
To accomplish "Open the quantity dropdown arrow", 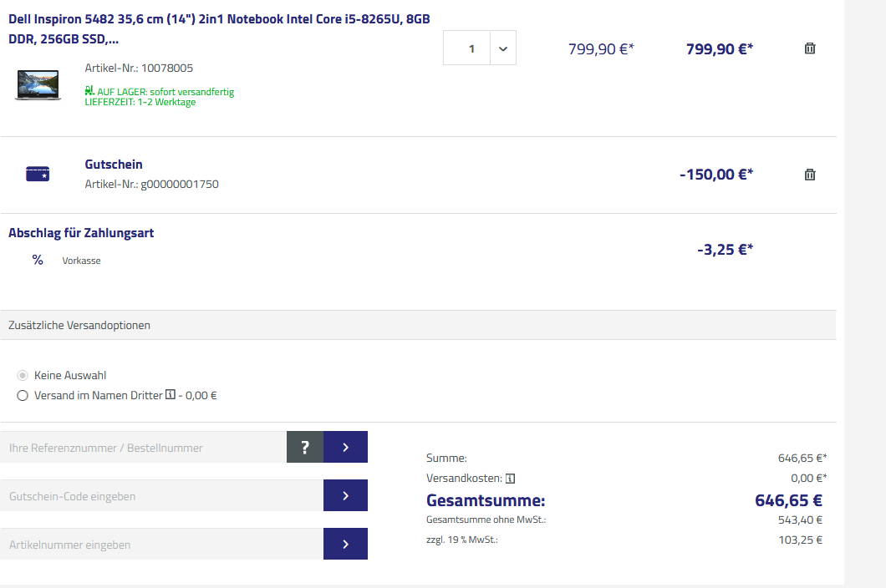I will (x=502, y=48).
